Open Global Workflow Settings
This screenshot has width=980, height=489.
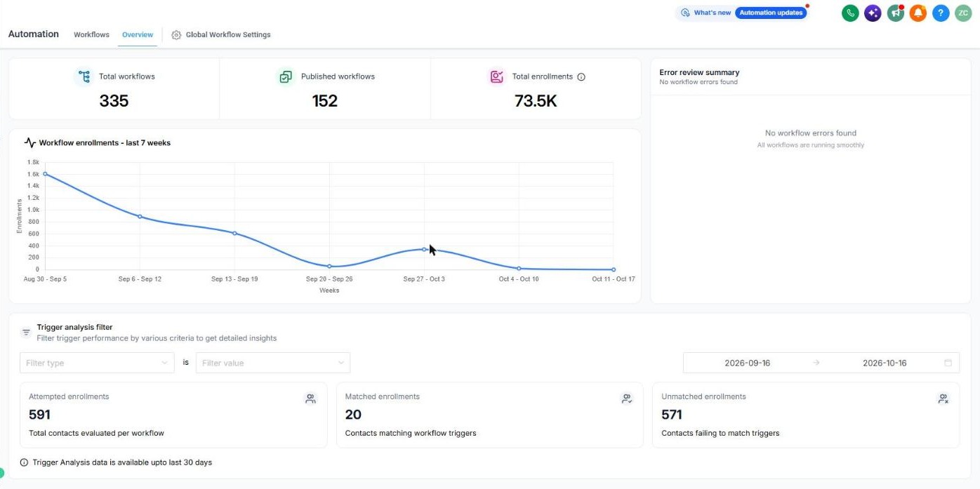coord(228,34)
